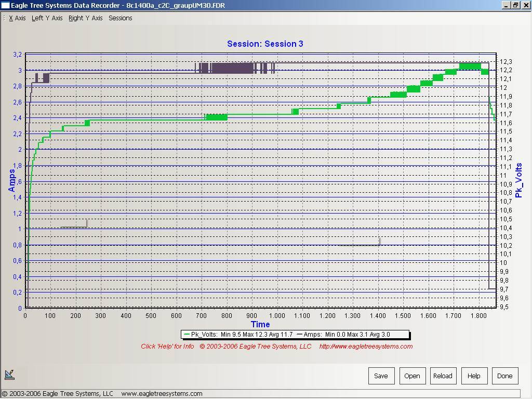The image size is (532, 399).
Task: Click Done to close the chart
Action: pos(504,376)
